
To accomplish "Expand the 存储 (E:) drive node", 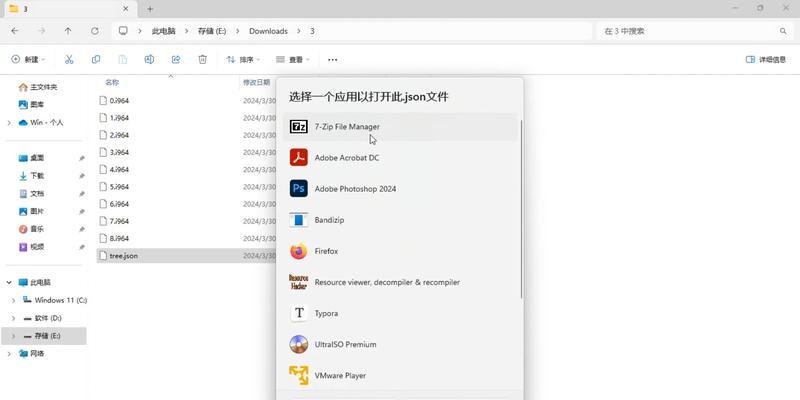I will (x=14, y=336).
